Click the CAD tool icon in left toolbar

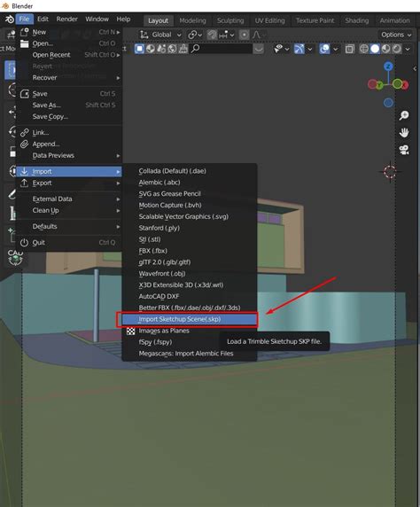pyautogui.click(x=15, y=257)
